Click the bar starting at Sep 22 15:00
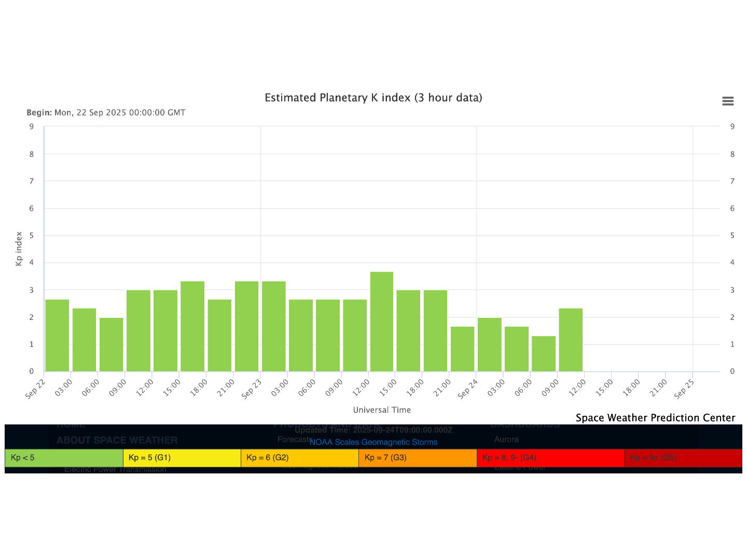This screenshot has height=560, width=747. pos(192,326)
